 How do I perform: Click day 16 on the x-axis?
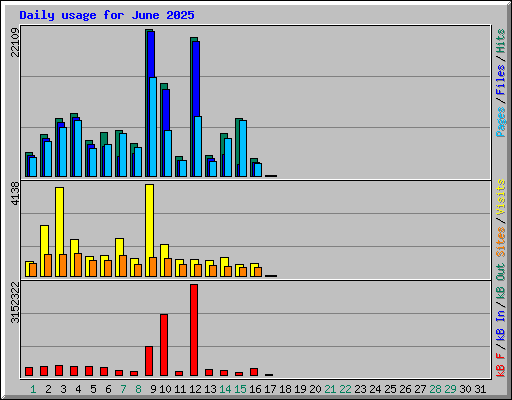tap(255, 389)
